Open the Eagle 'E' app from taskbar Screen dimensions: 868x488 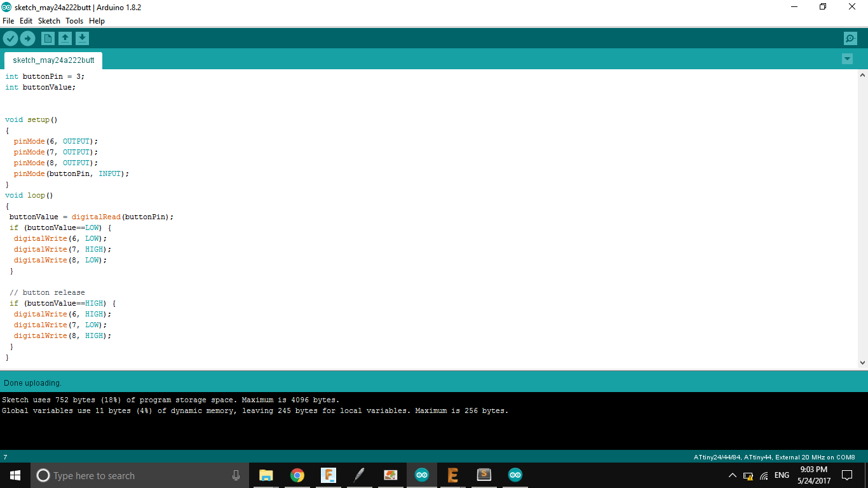[452, 475]
